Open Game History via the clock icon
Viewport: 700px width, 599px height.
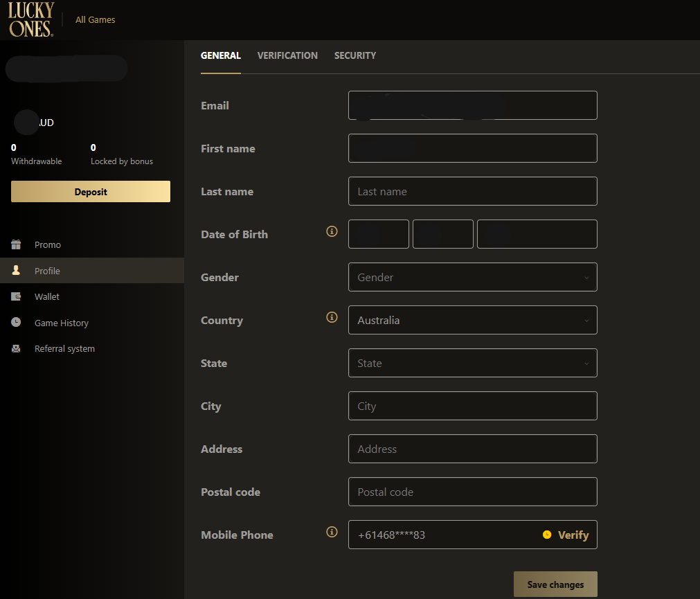tap(15, 322)
